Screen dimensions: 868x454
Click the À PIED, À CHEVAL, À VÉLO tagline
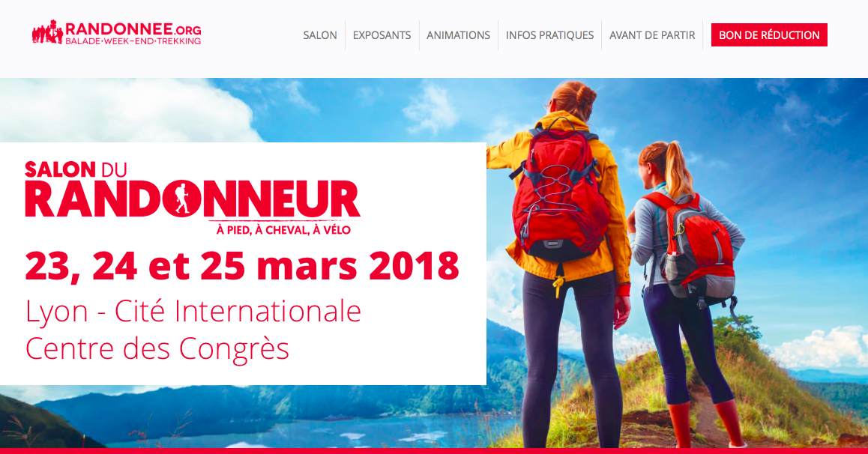pyautogui.click(x=283, y=229)
